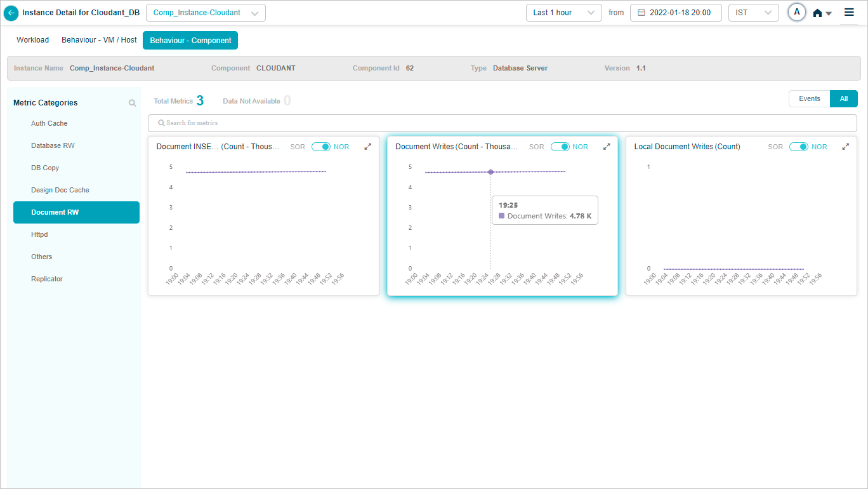
Task: Toggle SOR/NOR switch on Document INSERTs chart
Action: 321,147
